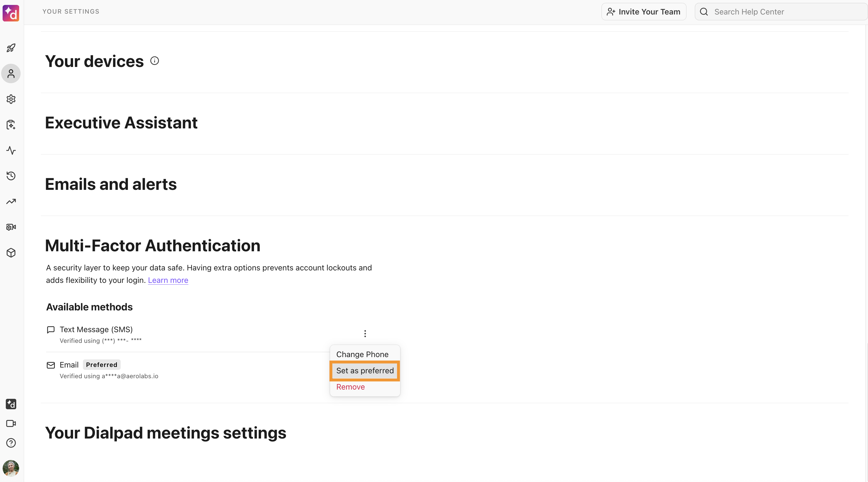Collapse the Multi-Factor Authentication section

click(152, 245)
